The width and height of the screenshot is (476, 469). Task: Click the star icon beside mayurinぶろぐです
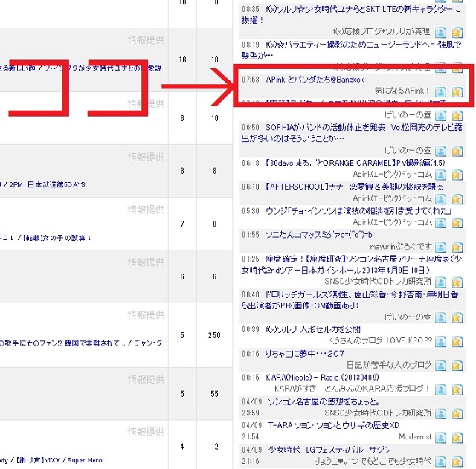coord(457,248)
